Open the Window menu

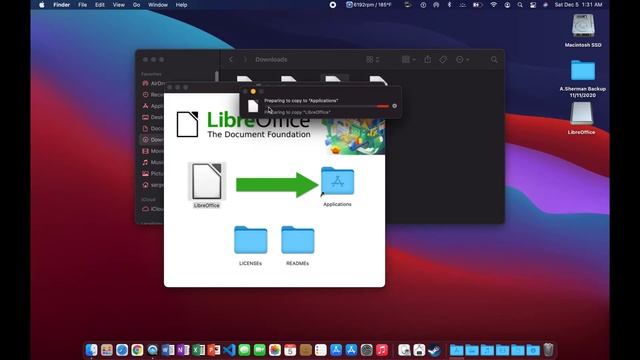pos(158,5)
